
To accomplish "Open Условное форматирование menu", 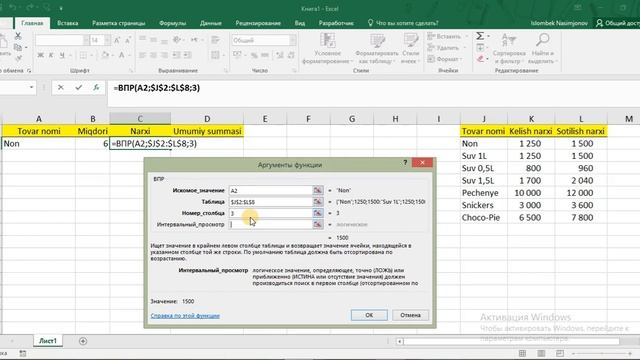I will [327, 49].
